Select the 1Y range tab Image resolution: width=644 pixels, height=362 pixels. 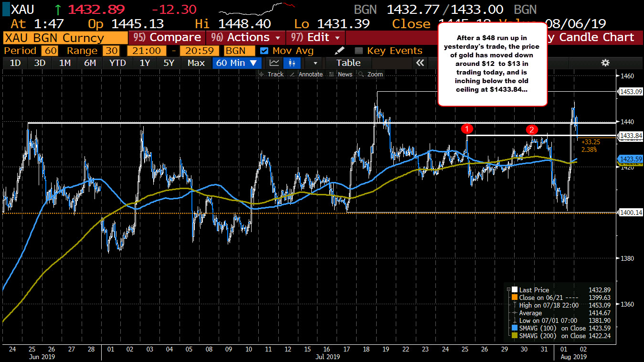(144, 63)
